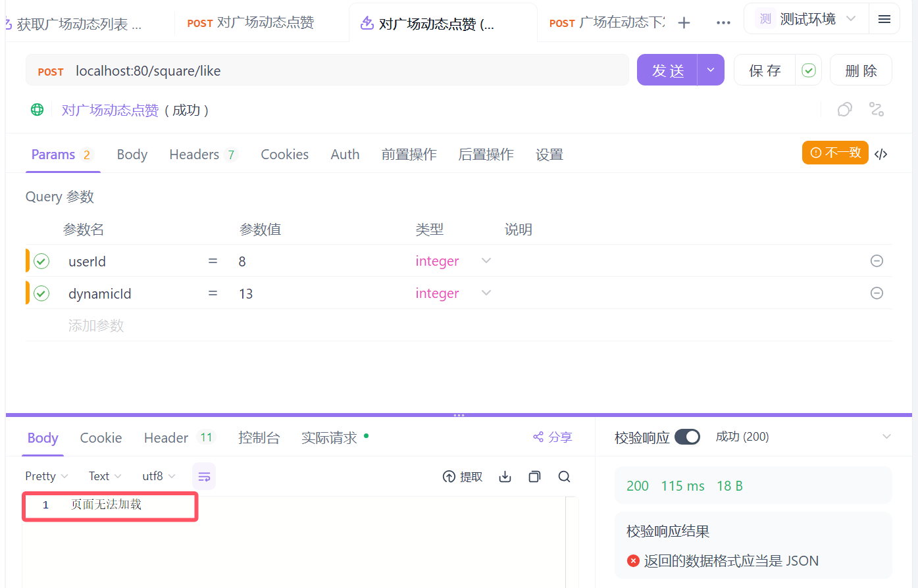Click the globe icon beside the request name
The width and height of the screenshot is (918, 588).
37,110
